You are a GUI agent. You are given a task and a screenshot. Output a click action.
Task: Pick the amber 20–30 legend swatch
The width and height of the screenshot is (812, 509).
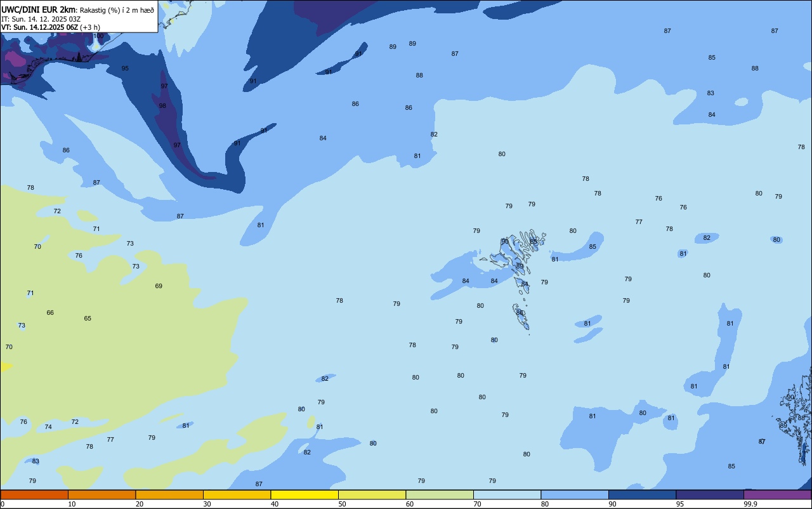(169, 494)
